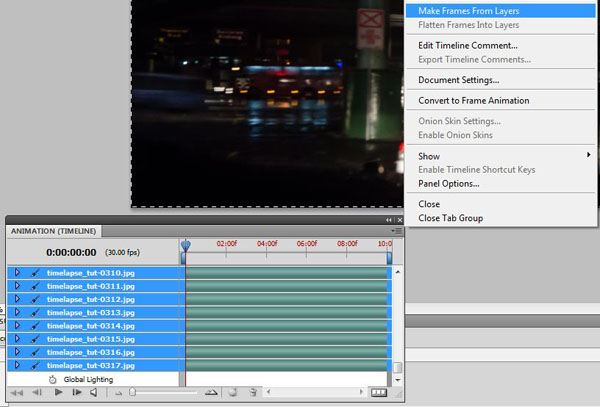Click timeline horizontal scroll left arrow
Screen dimensions: 600x407
click(x=269, y=392)
